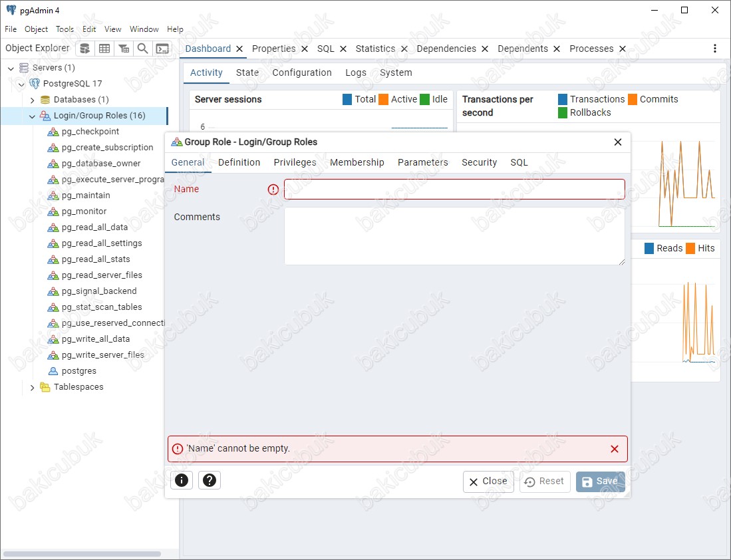Open the Window menu
The image size is (731, 560).
(144, 29)
